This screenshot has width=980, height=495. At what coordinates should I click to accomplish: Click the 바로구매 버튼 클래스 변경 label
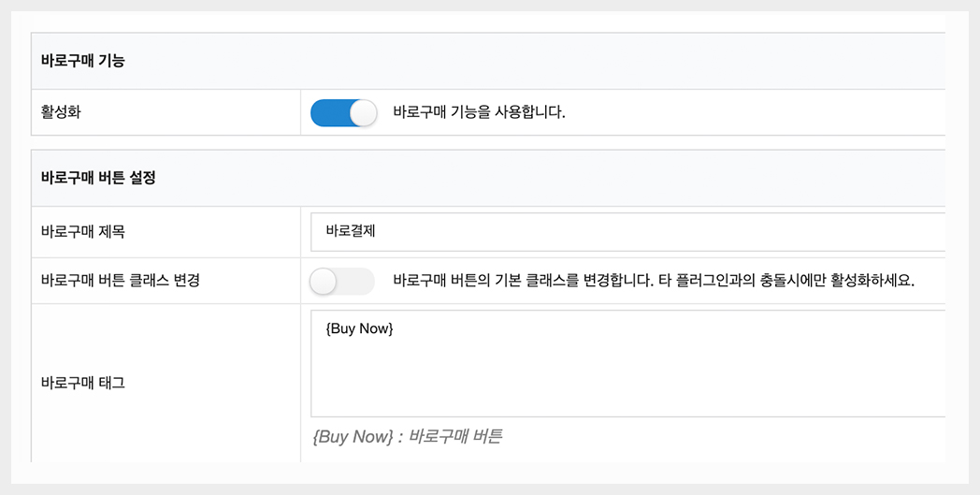[121, 281]
